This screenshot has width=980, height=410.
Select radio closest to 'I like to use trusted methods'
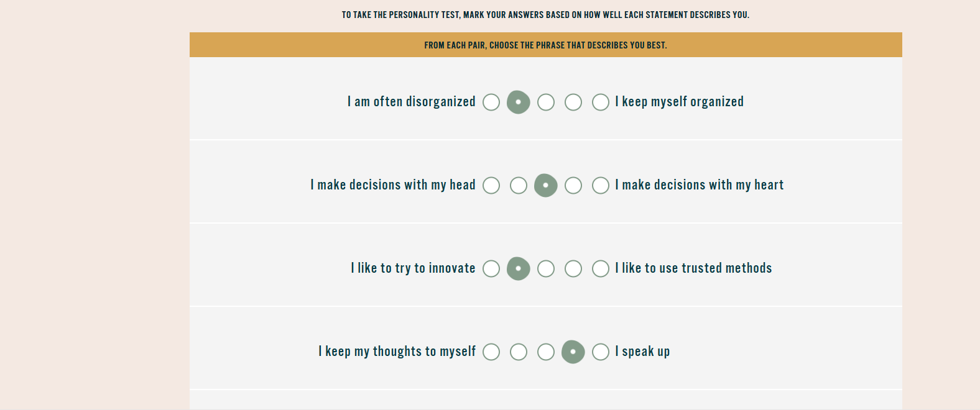click(601, 269)
